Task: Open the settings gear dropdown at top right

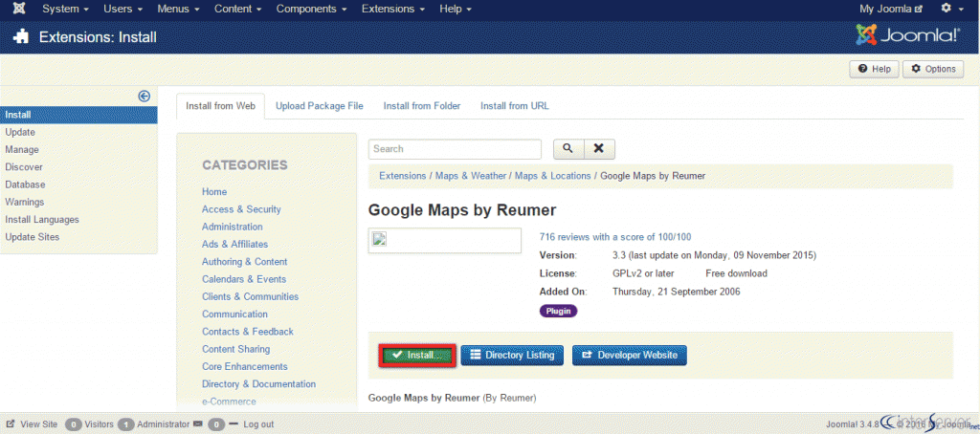Action: pyautogui.click(x=950, y=9)
